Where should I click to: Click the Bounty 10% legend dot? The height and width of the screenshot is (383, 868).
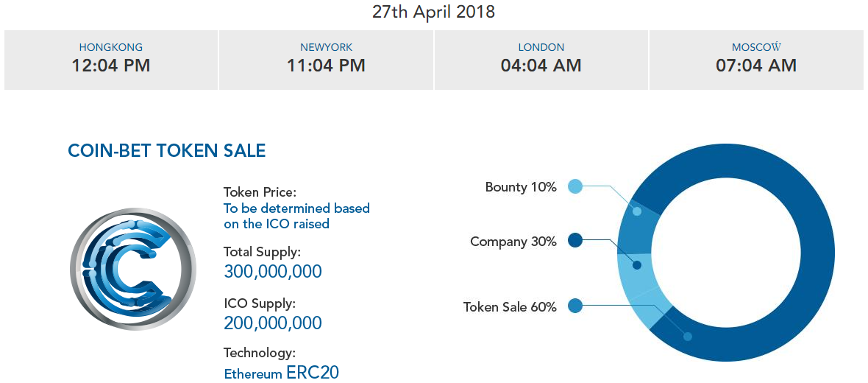pos(575,186)
